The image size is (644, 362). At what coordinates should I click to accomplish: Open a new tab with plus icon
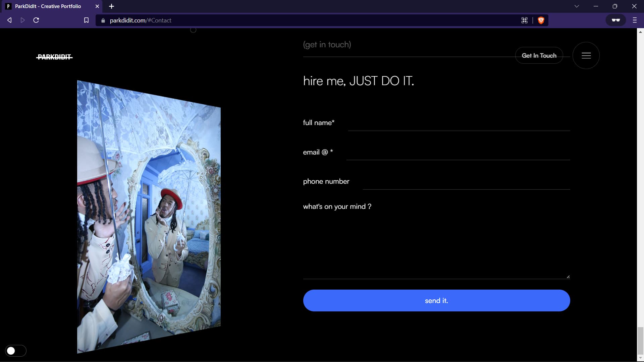tap(112, 6)
